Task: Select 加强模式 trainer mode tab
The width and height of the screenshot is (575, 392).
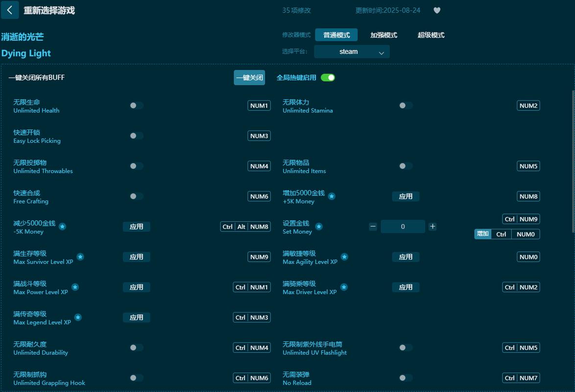Action: (x=383, y=35)
